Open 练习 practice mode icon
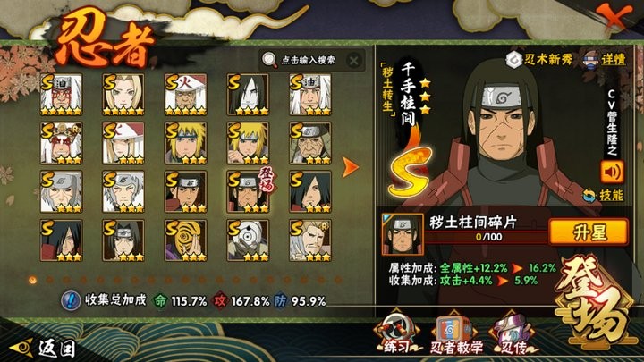Screen dimensions: 644x362 [396, 333]
